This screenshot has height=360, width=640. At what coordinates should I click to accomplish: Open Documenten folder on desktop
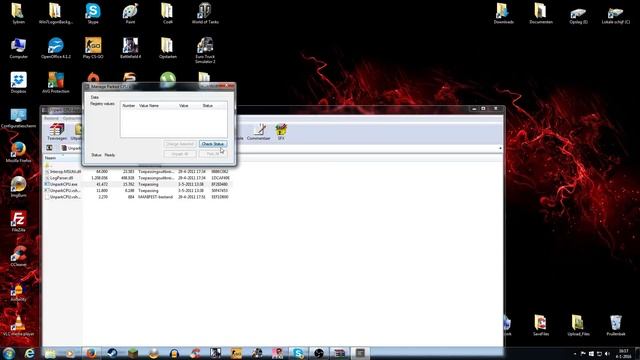[541, 13]
